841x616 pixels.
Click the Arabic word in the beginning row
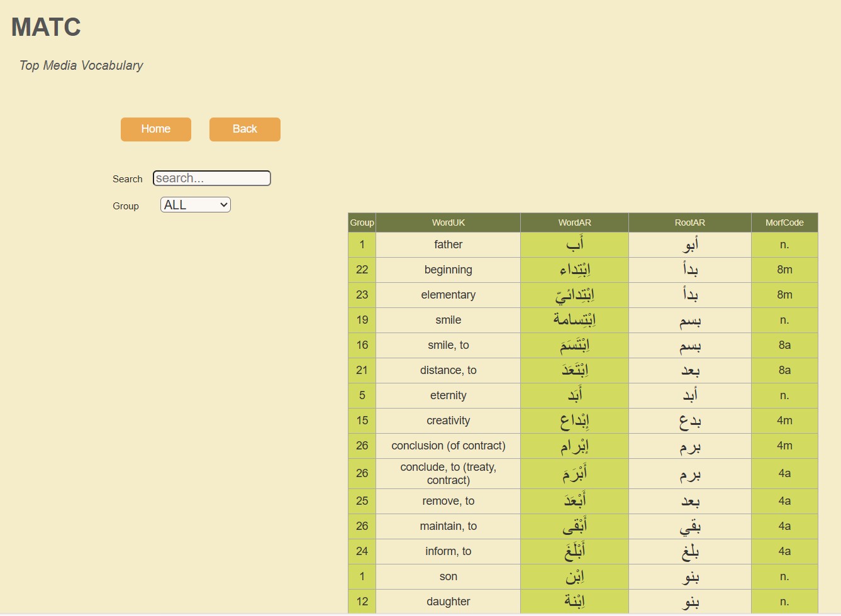(x=575, y=270)
